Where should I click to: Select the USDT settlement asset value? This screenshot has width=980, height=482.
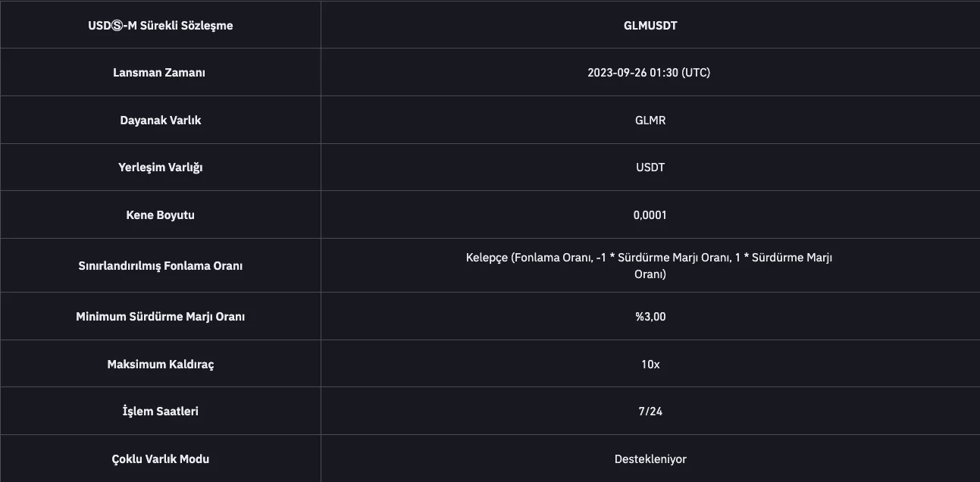[x=650, y=167]
